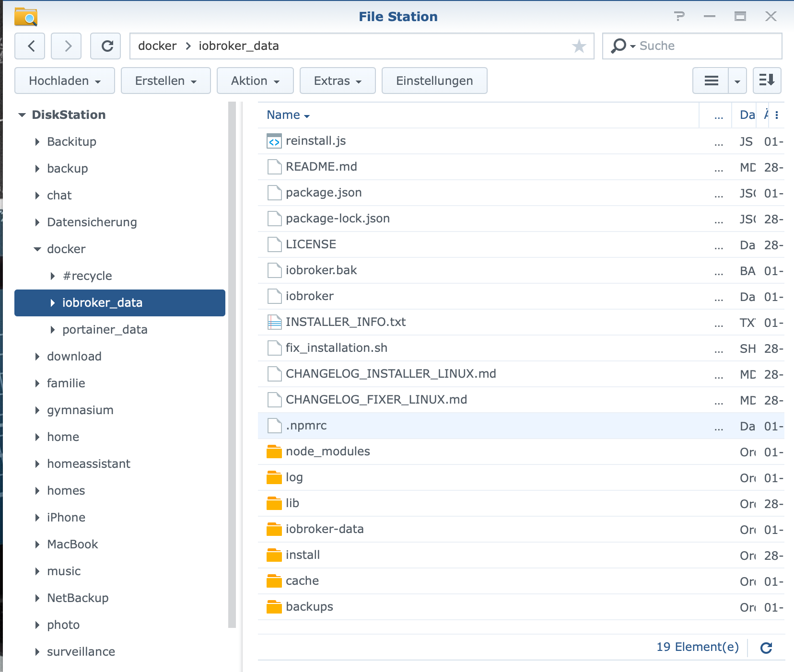Click the cache folder icon
The width and height of the screenshot is (794, 672).
(274, 581)
